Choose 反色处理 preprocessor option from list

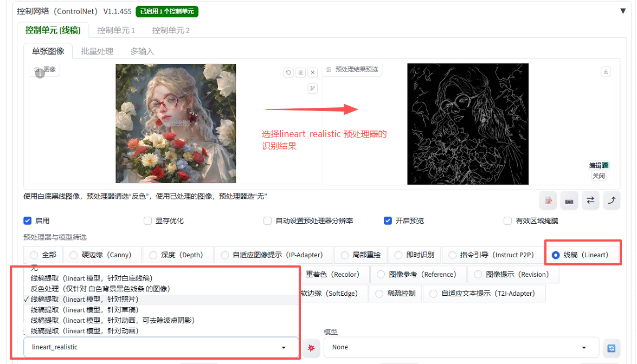[x=161, y=289]
